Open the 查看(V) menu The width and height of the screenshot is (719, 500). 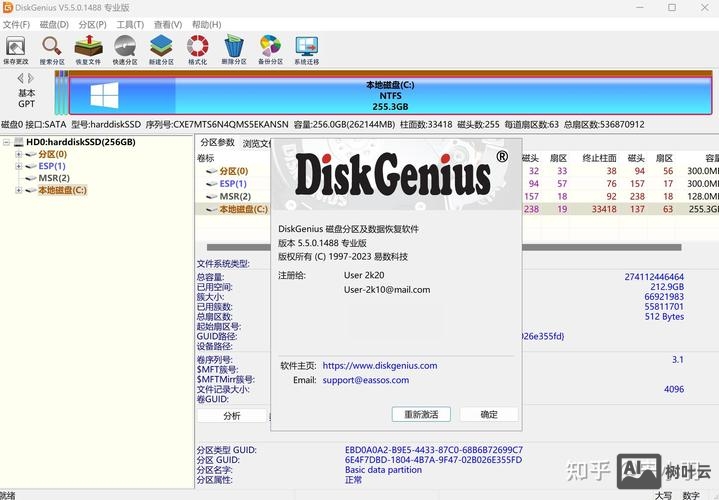pos(168,25)
